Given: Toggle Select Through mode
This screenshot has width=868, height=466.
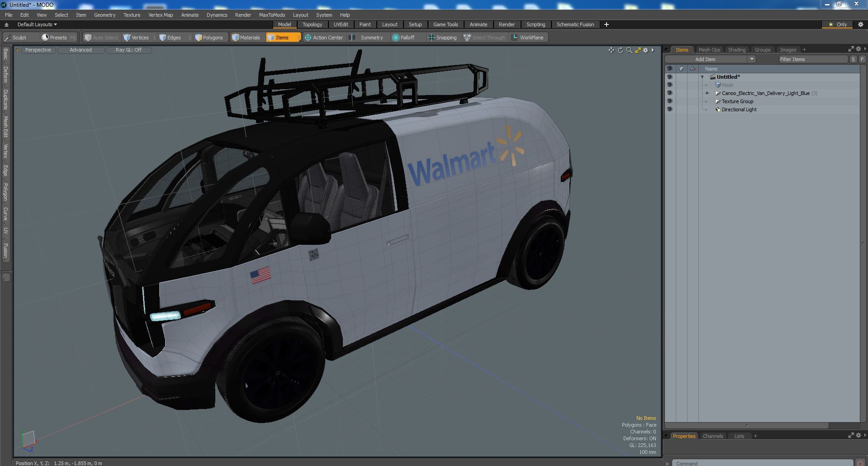Looking at the screenshot, I should click(x=484, y=38).
